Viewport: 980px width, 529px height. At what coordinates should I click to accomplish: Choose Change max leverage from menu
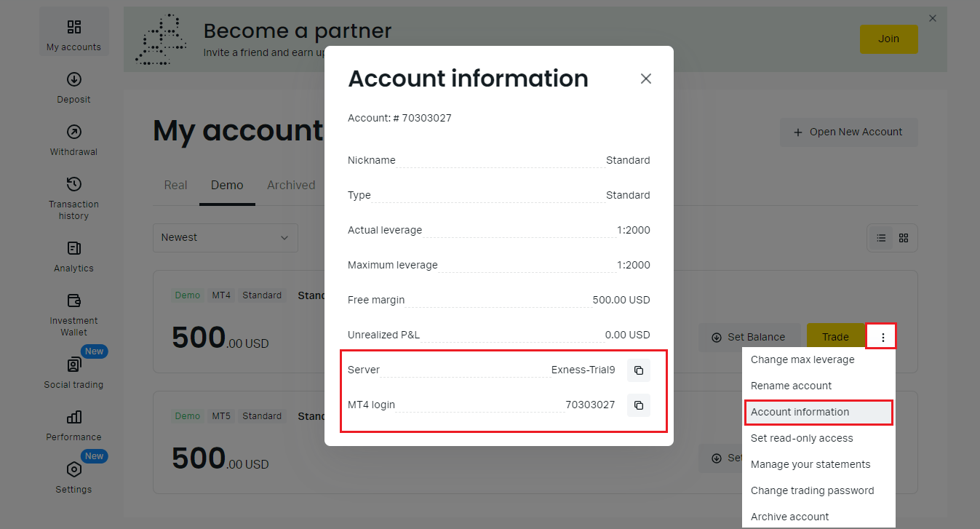[x=802, y=359]
